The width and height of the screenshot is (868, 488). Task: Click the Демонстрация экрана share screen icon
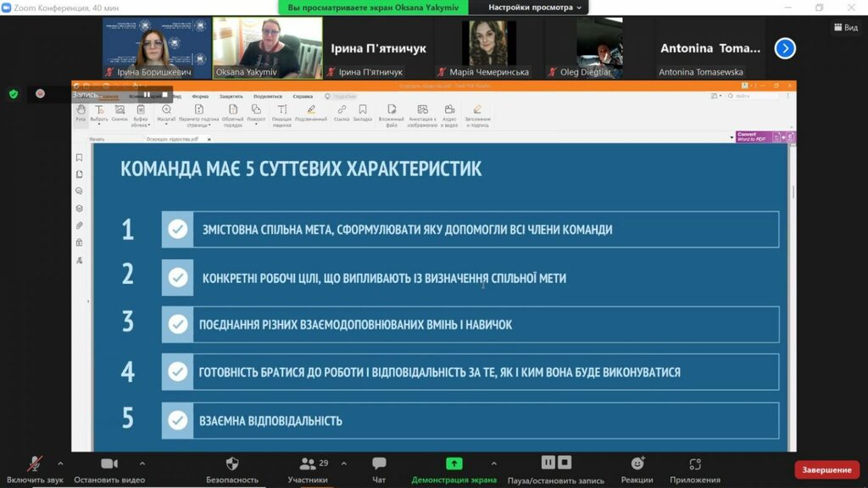(454, 463)
